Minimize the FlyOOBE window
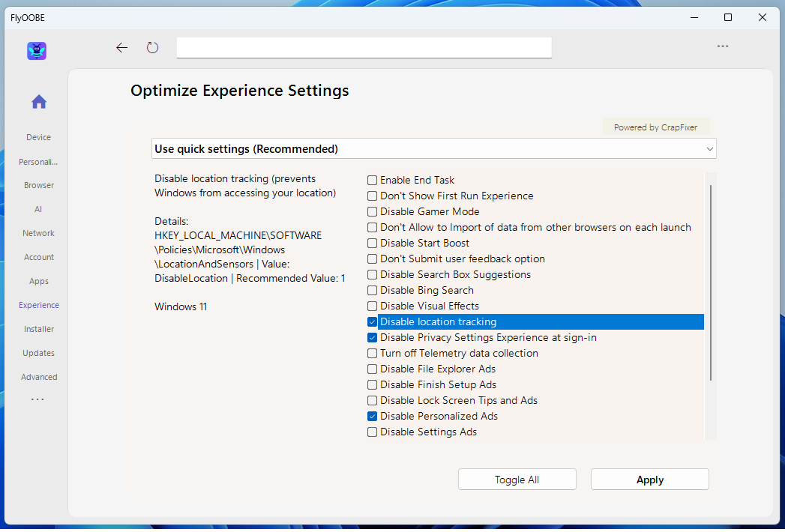This screenshot has width=785, height=532. point(694,17)
